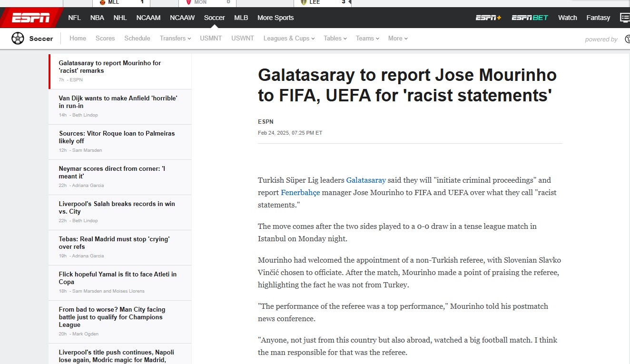Click the MON team crest in scoreboard
This screenshot has height=364, width=630.
[189, 2]
